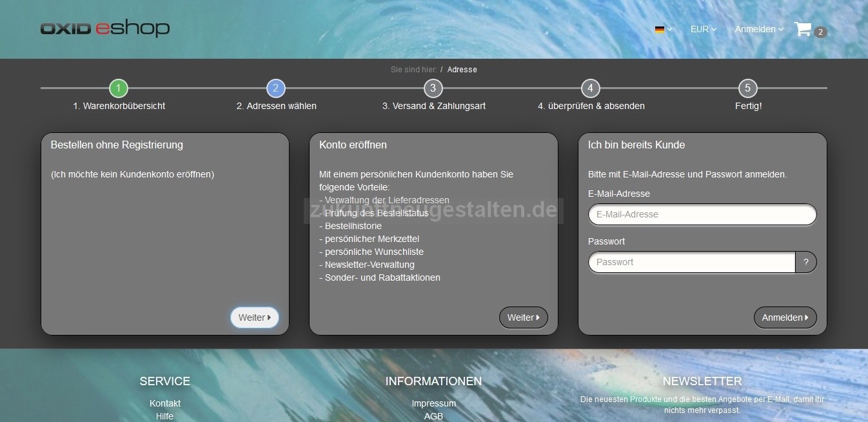Screen dimensions: 868x422
Task: Select step 2 circle Adressen wählen
Action: (276, 88)
